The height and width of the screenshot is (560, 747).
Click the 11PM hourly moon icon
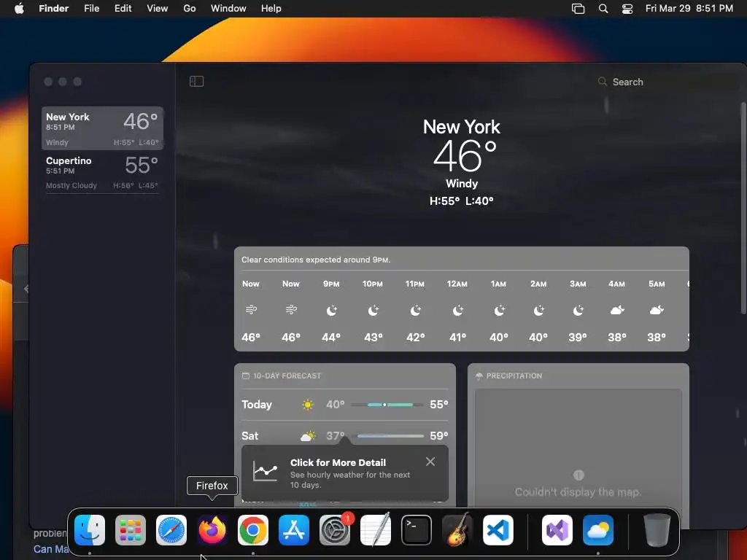pos(415,311)
